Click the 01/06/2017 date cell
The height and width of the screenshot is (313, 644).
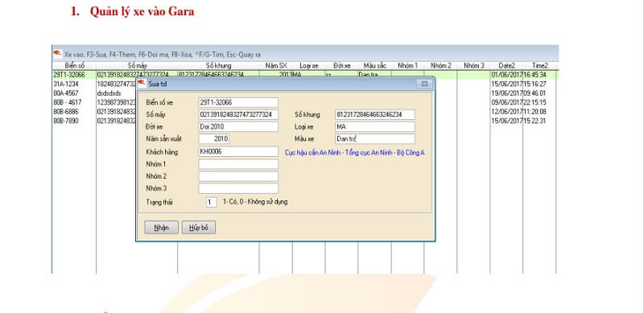pyautogui.click(x=506, y=75)
